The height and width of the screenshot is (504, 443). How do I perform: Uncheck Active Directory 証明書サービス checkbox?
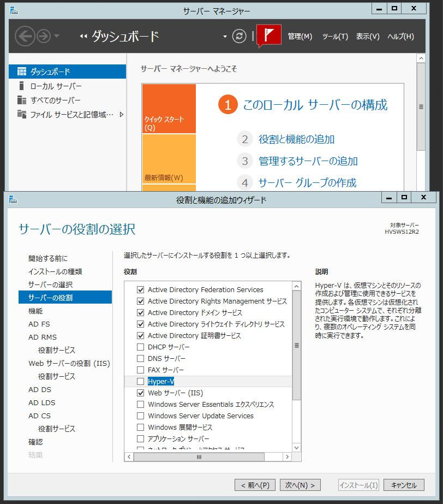(140, 336)
